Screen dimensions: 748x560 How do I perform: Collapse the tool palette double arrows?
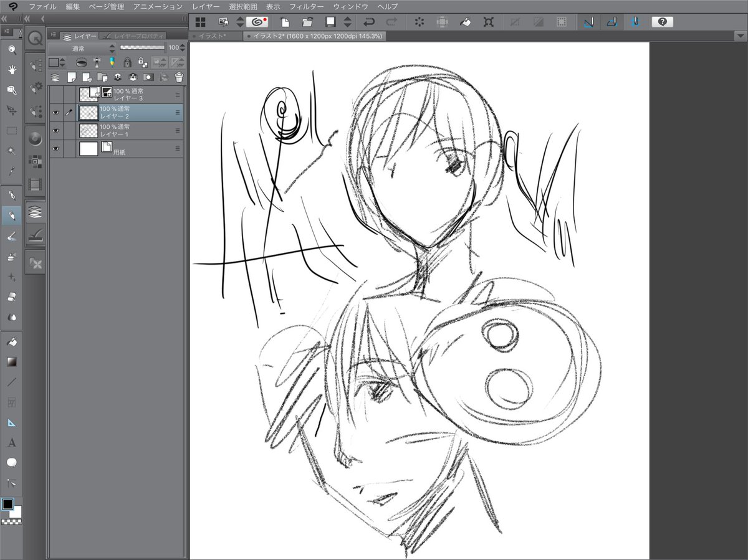tap(4, 20)
